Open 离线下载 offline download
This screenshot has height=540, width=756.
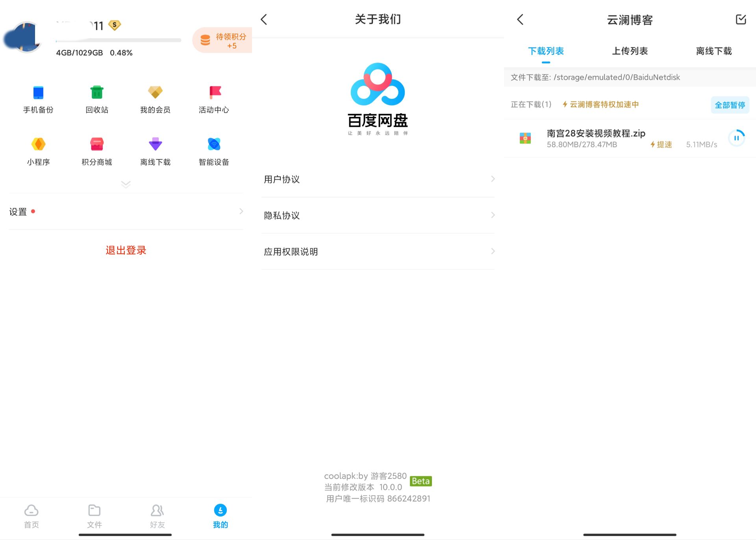[x=155, y=150]
